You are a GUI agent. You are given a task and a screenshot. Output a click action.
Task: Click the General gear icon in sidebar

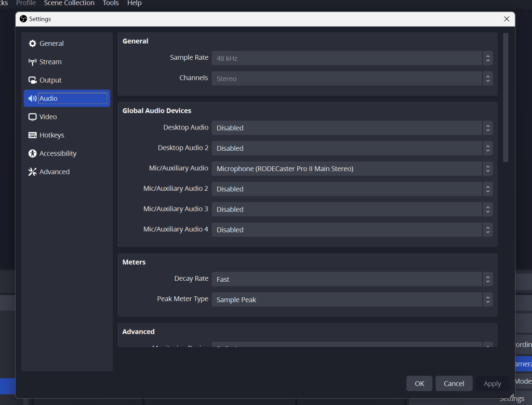click(32, 44)
